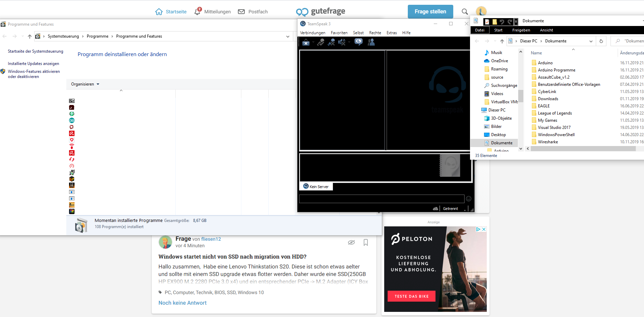Open the Datei tab in Explorer
This screenshot has height=317, width=644.
(480, 30)
